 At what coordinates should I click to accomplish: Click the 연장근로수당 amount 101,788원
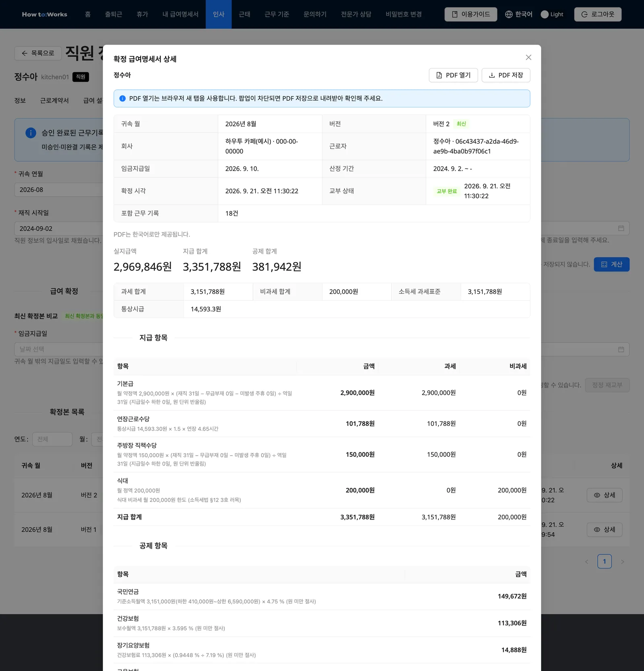(x=360, y=424)
